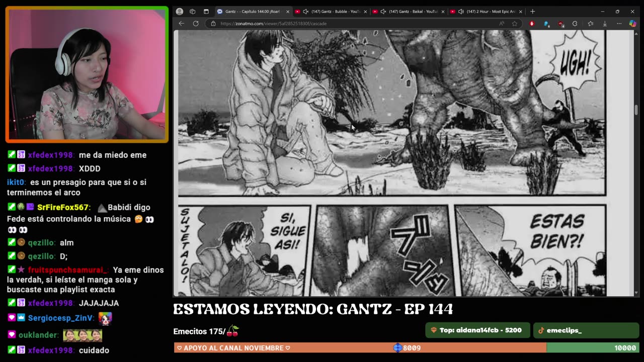Open a new browser tab with plus button
The image size is (644, 362).
coord(532,12)
